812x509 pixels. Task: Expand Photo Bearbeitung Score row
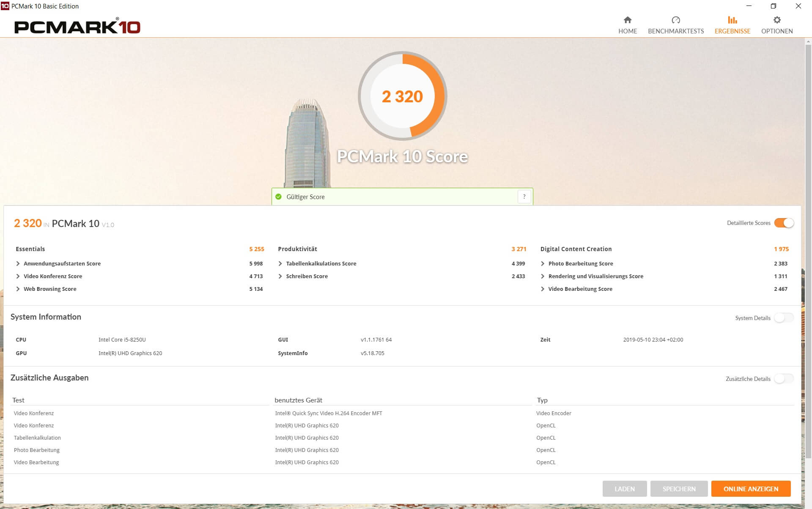tap(543, 263)
